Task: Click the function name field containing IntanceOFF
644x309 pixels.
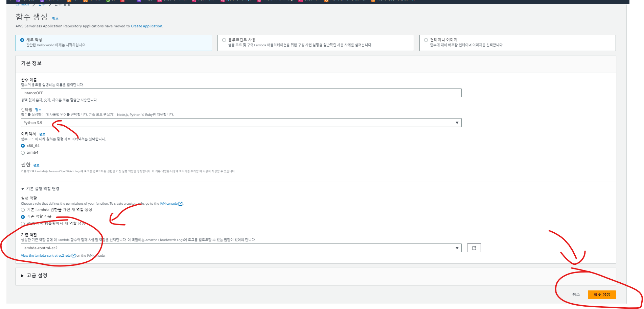Action: (x=241, y=93)
